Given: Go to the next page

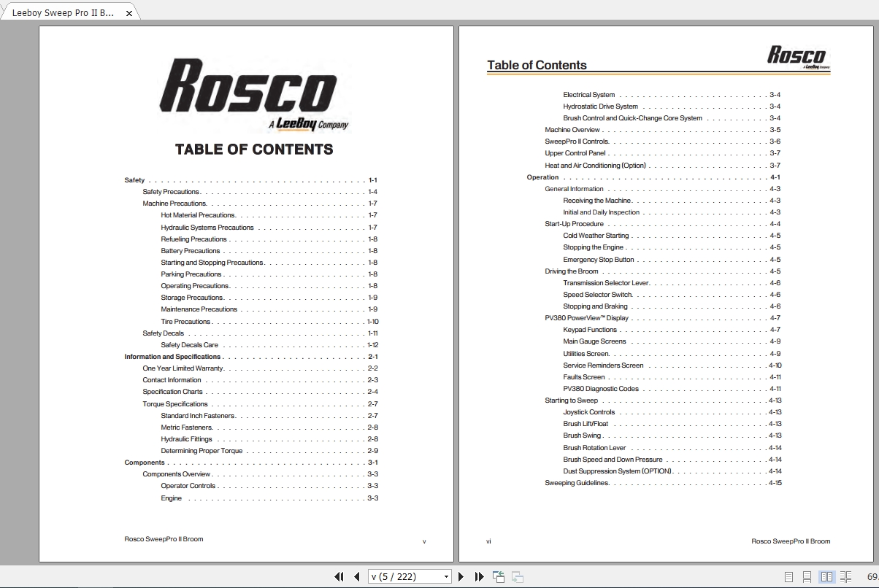Looking at the screenshot, I should 461,576.
